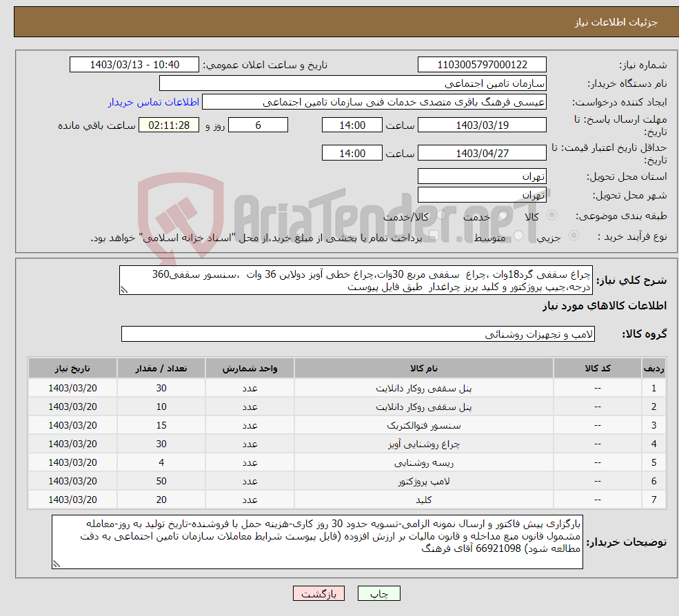Click the تعداد / مقدار column header
Viewport: 679px width, 616px height.
pyautogui.click(x=161, y=369)
